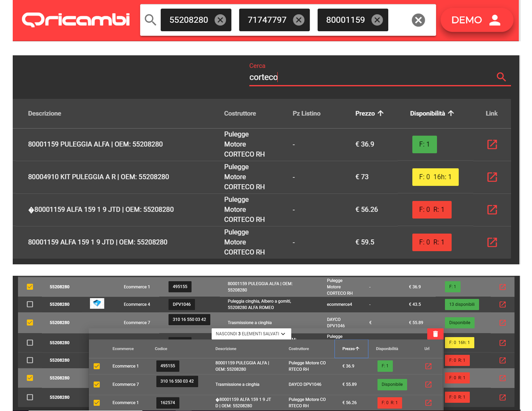The image size is (532, 411).
Task: Click the red F: 0 R: 1 badge of € 59.5 row
Action: [x=432, y=242]
